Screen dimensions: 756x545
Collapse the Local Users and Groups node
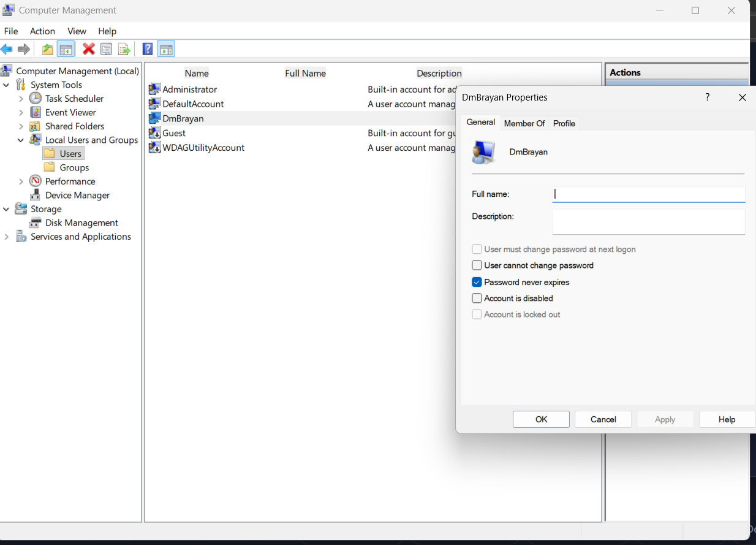(x=21, y=140)
